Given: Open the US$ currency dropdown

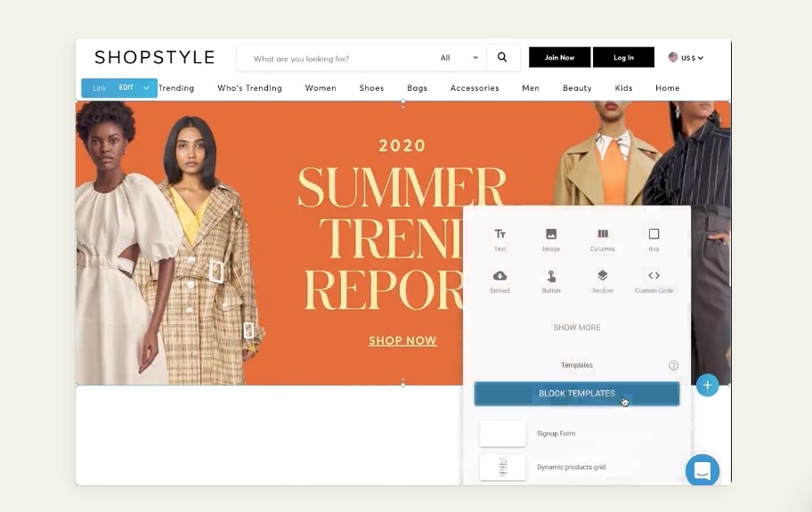Looking at the screenshot, I should click(692, 58).
